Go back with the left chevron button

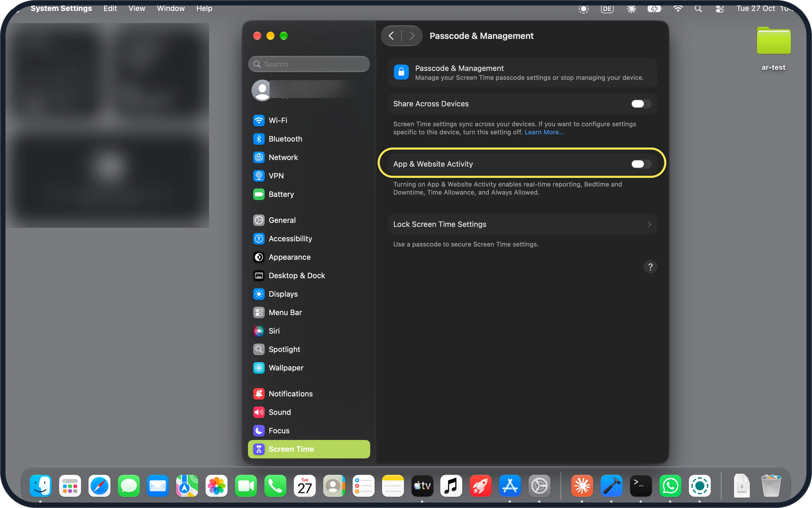point(391,36)
